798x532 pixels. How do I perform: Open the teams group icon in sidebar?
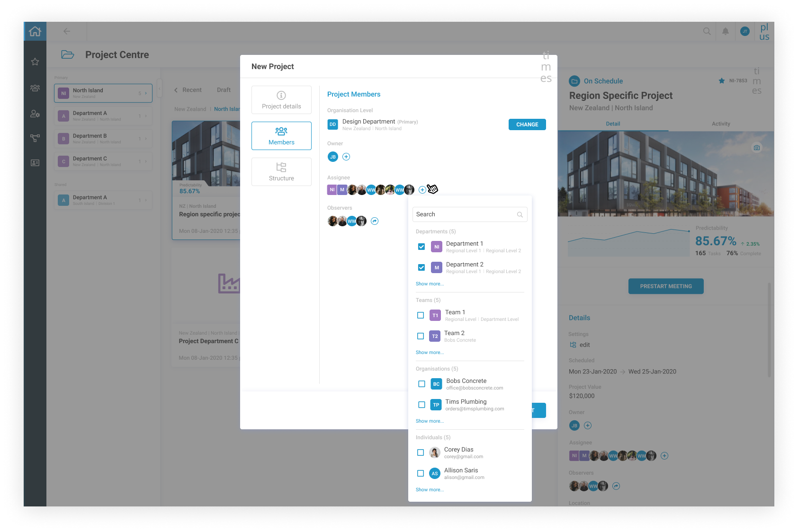tap(35, 88)
